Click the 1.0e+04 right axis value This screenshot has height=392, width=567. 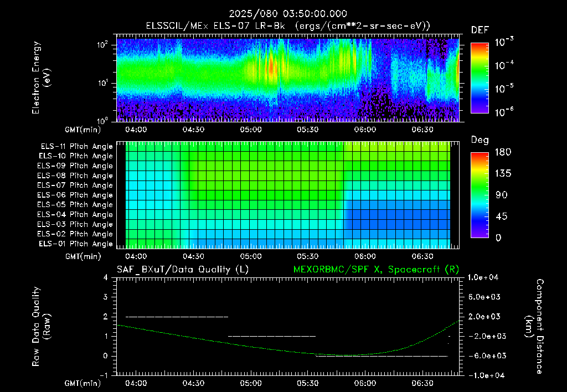point(483,277)
